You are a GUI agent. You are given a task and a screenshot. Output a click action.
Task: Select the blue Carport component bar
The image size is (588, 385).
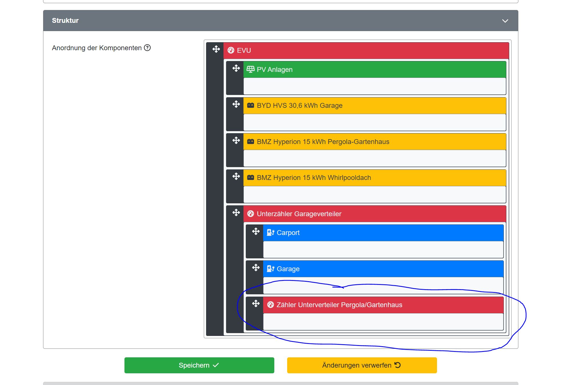pos(382,233)
